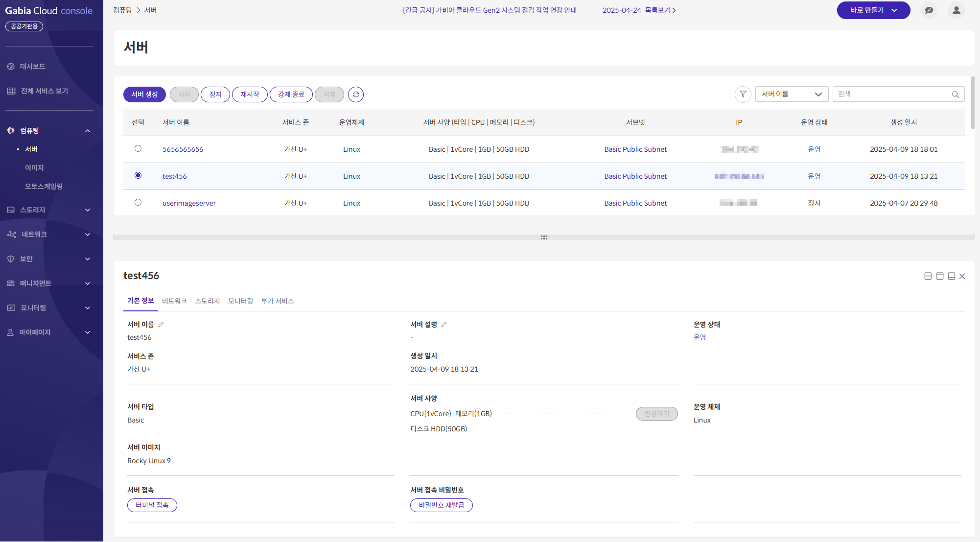This screenshot has height=542, width=980.
Task: Set detail panel to split view layout
Action: click(x=928, y=277)
